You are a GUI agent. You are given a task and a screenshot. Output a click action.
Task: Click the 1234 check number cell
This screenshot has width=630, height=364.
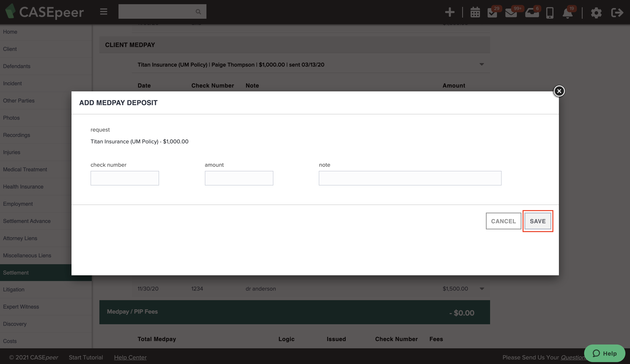pos(197,289)
